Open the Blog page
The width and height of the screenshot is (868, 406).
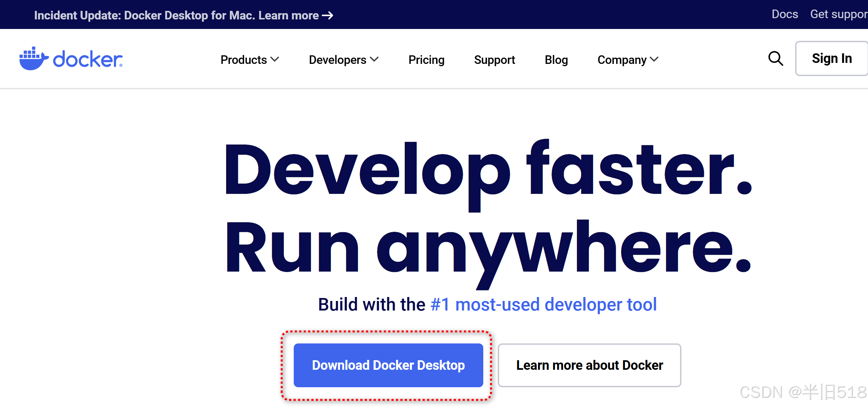[x=556, y=60]
